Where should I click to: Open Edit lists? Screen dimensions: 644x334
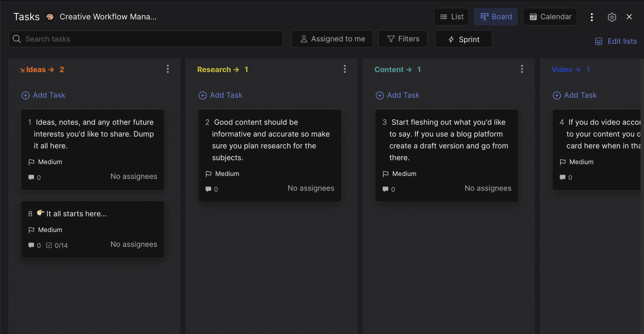click(616, 41)
